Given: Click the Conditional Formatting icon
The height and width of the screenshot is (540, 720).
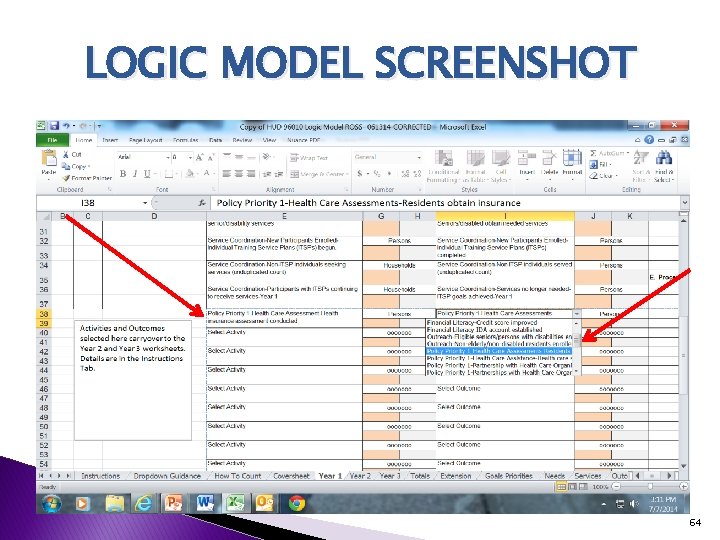Looking at the screenshot, I should click(444, 158).
